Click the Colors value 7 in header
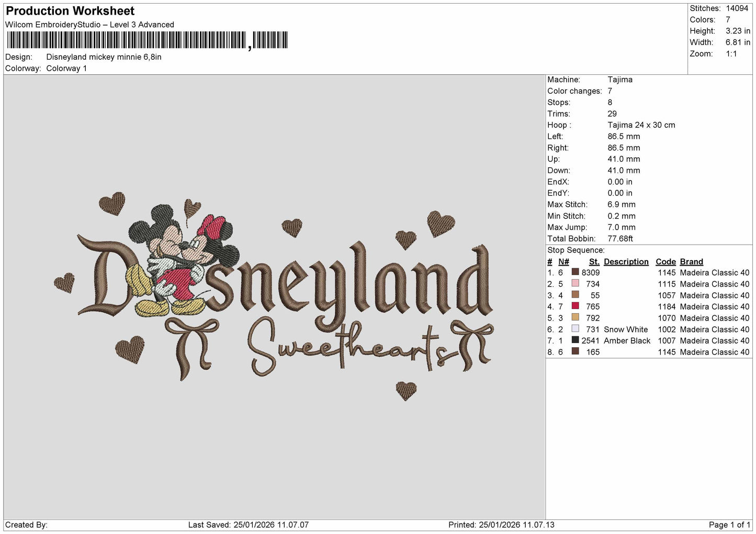This screenshot has width=756, height=534. [728, 20]
